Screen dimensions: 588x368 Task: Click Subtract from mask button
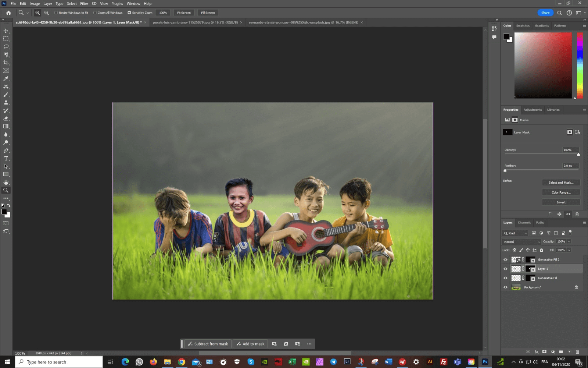[x=208, y=344]
